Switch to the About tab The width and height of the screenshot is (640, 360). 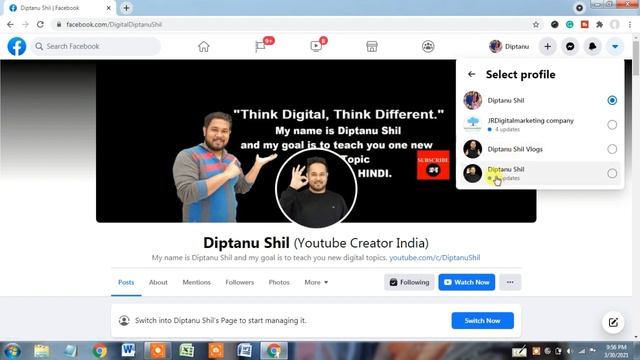[158, 282]
